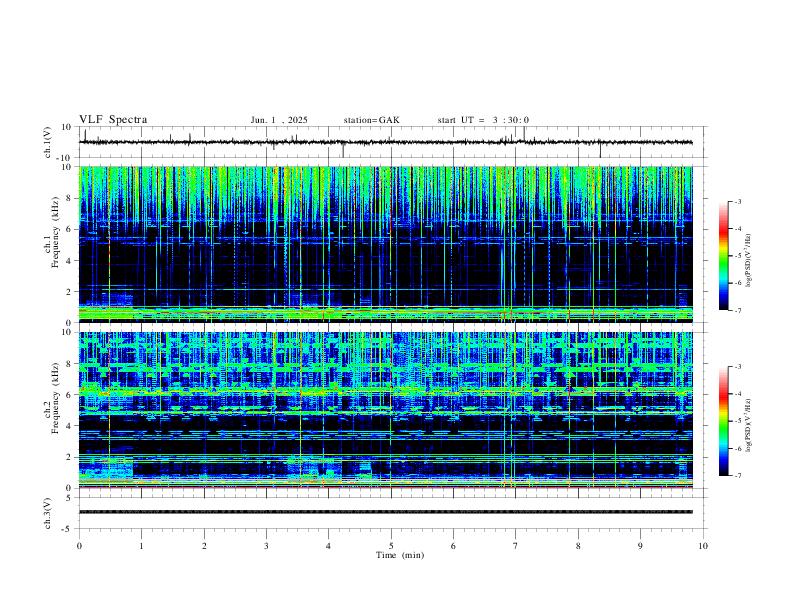This screenshot has height=612, width=792.
Task: Click the "-7" tick on upper color bar
Action: tap(738, 310)
